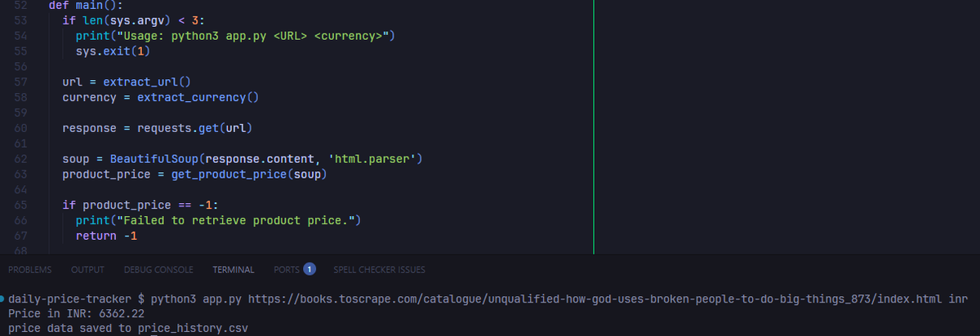Click the PORTS count badge showing 1
Viewport: 980px width, 336px height.
coord(310,269)
